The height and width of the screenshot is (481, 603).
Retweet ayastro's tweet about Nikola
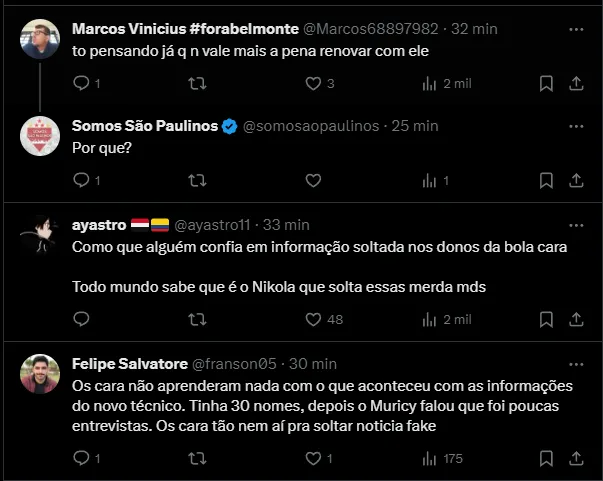click(197, 319)
